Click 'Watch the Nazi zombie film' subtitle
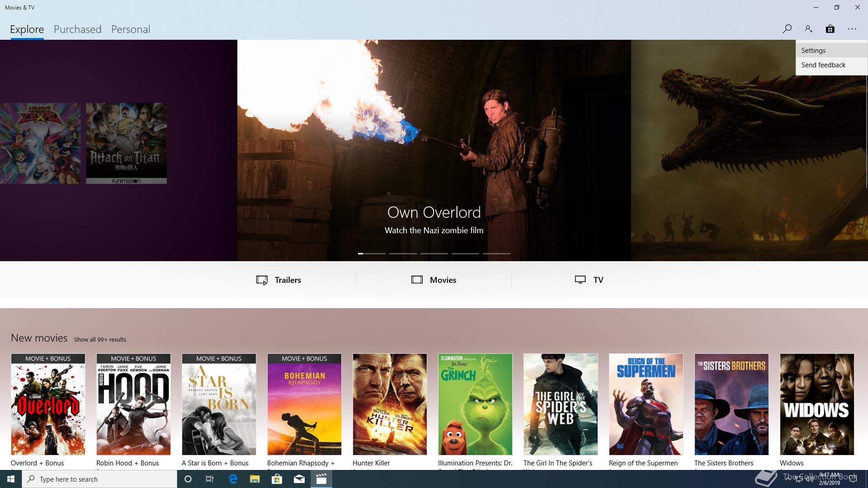 point(434,230)
